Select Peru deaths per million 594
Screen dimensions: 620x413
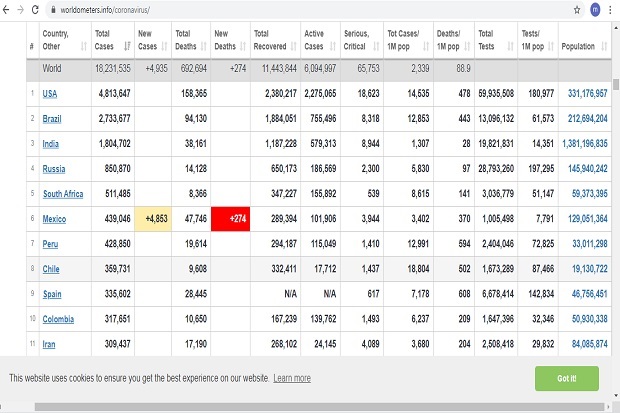(454, 244)
